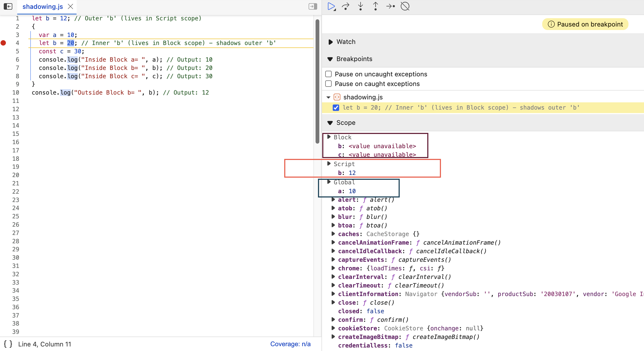Uncheck the let b = 20 breakpoint

point(336,108)
